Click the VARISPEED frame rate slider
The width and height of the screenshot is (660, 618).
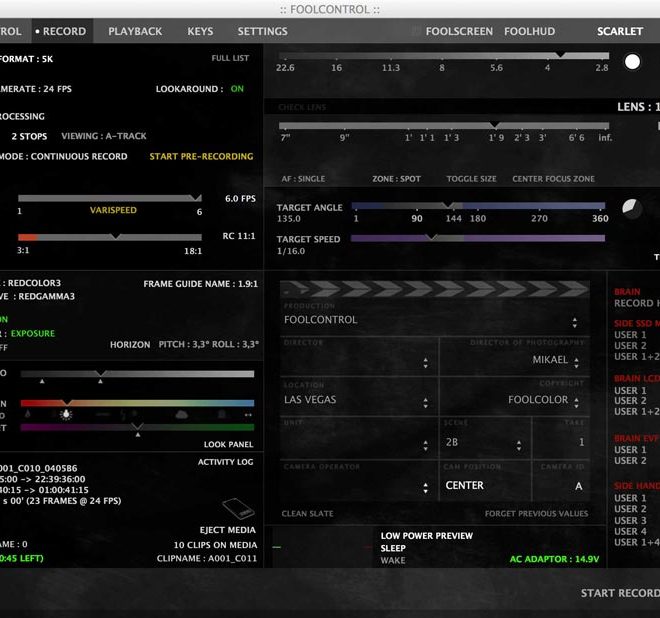[x=109, y=198]
